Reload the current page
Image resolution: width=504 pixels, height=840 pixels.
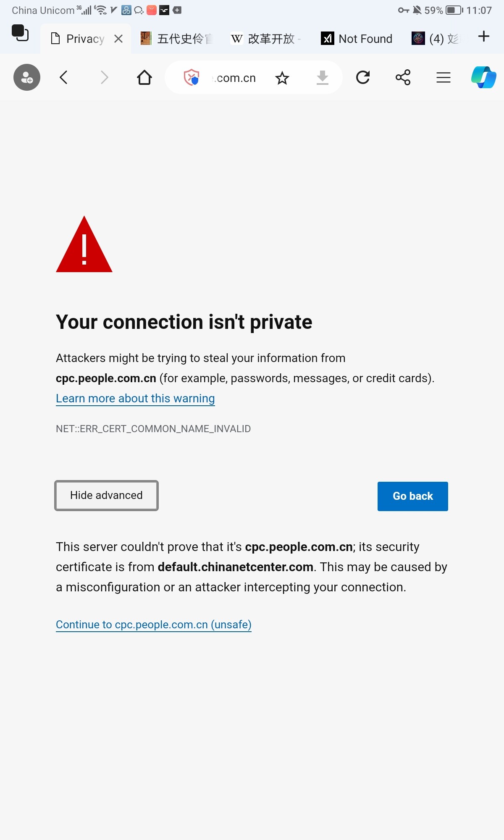coord(363,77)
